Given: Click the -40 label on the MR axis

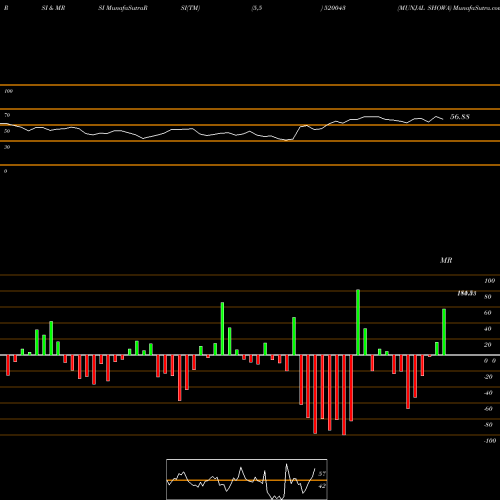Looking at the screenshot, I should (x=488, y=393).
